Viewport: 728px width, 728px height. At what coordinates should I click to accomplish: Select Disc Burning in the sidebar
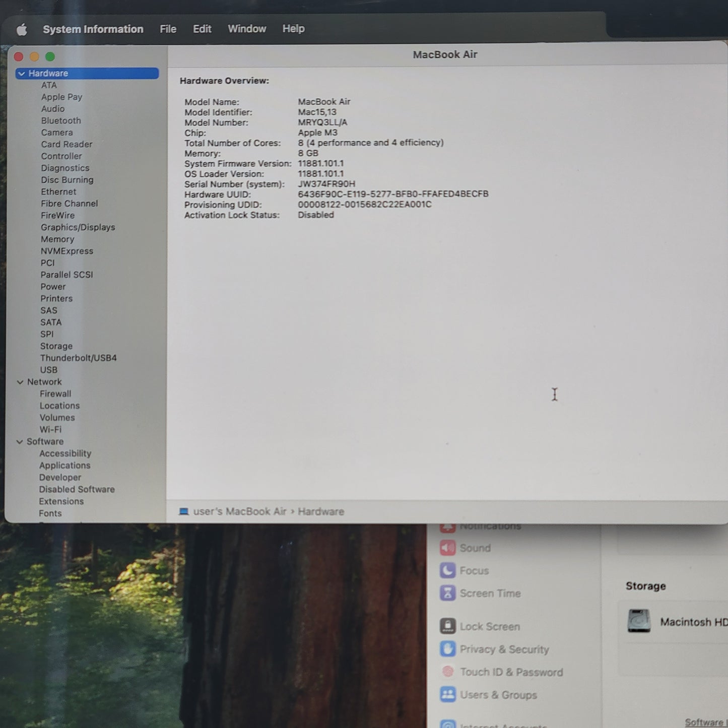67,180
